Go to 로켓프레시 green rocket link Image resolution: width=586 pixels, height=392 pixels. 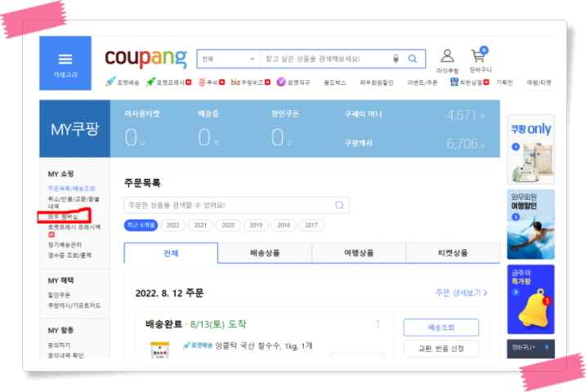tap(168, 82)
